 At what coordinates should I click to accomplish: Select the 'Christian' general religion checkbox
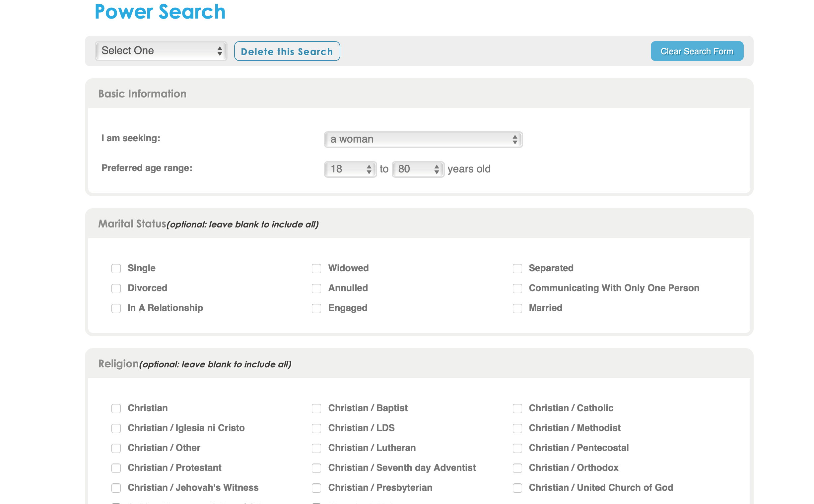click(116, 408)
